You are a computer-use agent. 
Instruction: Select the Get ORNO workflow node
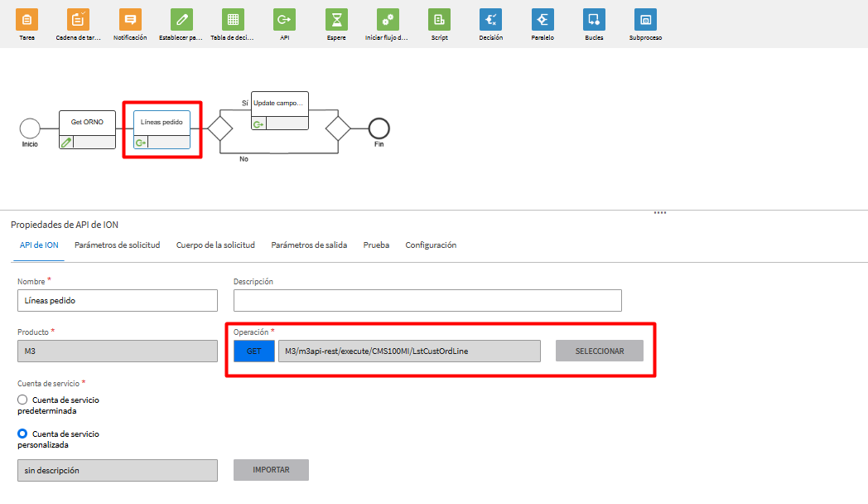[88, 129]
